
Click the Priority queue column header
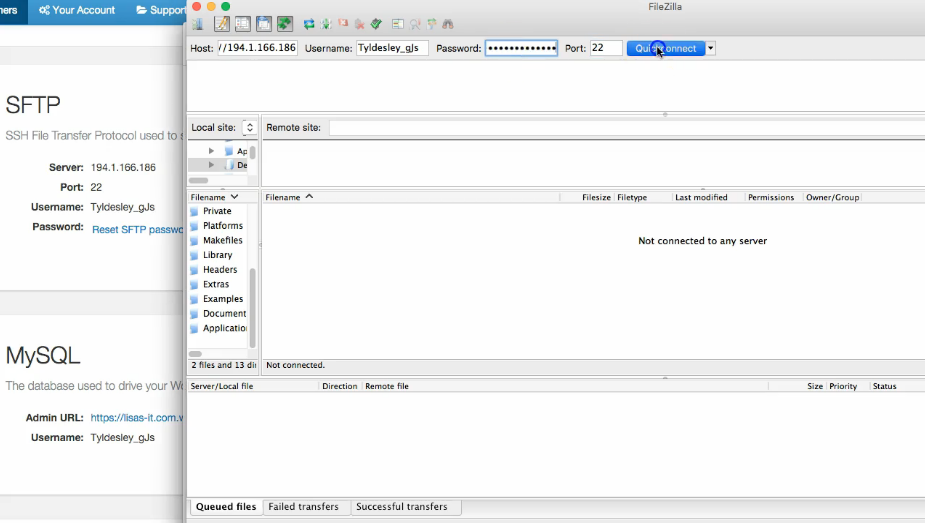(847, 386)
